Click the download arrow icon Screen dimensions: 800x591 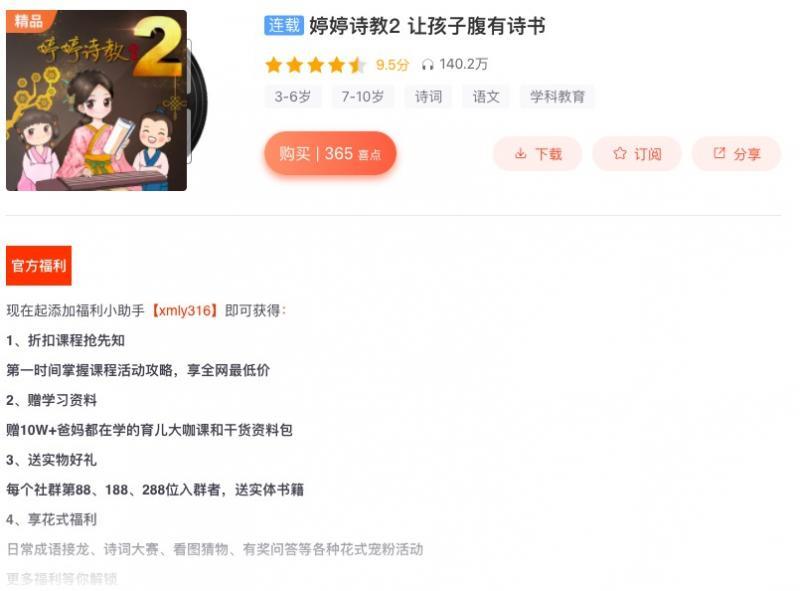pos(520,153)
